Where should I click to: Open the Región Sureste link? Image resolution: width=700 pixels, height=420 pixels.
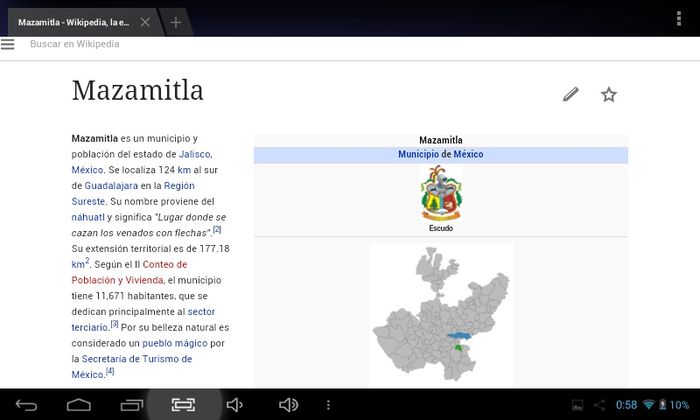click(133, 193)
